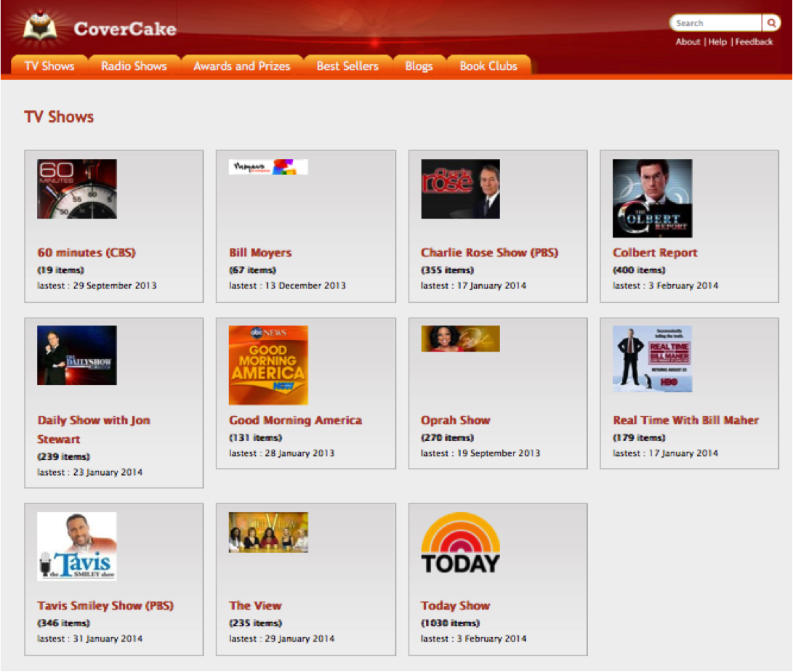Click the (346 items) count text
Screen dimensions: 793x672
pyautogui.click(x=63, y=623)
